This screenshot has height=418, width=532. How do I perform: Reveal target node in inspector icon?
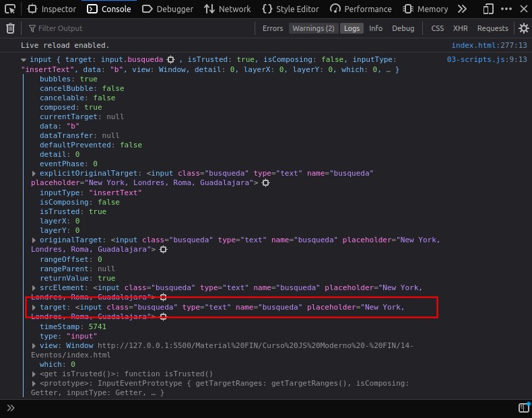click(163, 316)
